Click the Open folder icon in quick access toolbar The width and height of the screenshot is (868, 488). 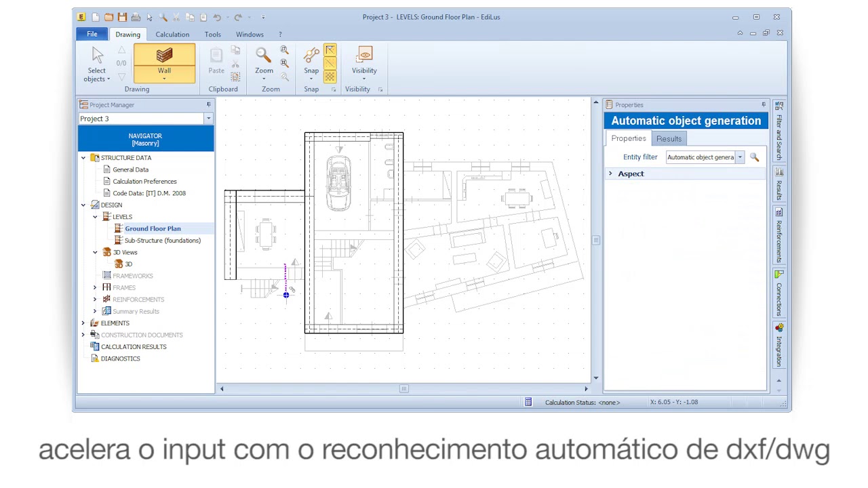pos(108,17)
